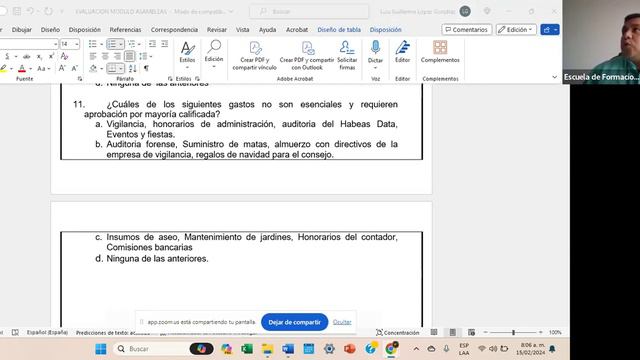Click Español (España) language status

[47, 333]
